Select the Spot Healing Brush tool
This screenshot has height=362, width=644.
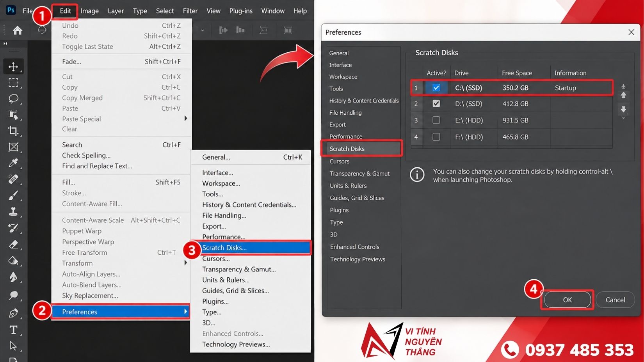13,179
